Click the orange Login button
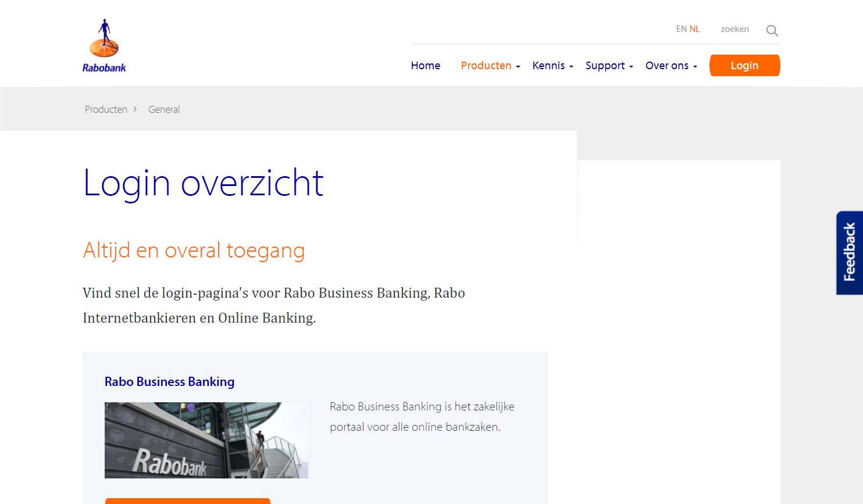This screenshot has width=863, height=504. 744,65
